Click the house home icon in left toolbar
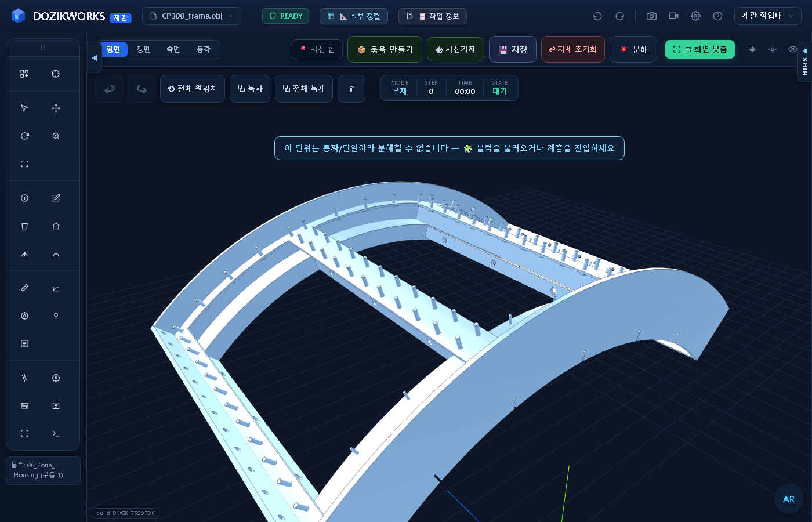The height and width of the screenshot is (522, 812). click(x=56, y=226)
